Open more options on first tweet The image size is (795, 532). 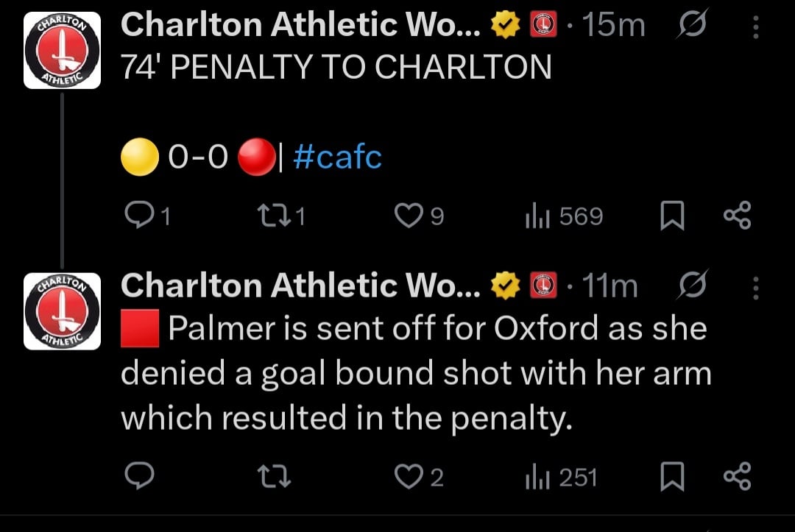coord(755,27)
